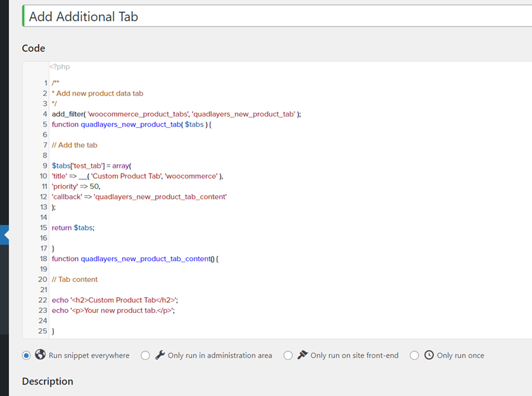532x396 pixels.
Task: Click the line "'priority' => 50,"
Action: [76, 186]
